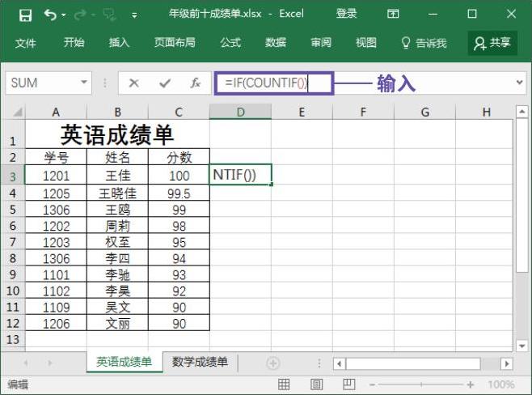
Task: Click the Save icon in title bar
Action: tap(25, 15)
